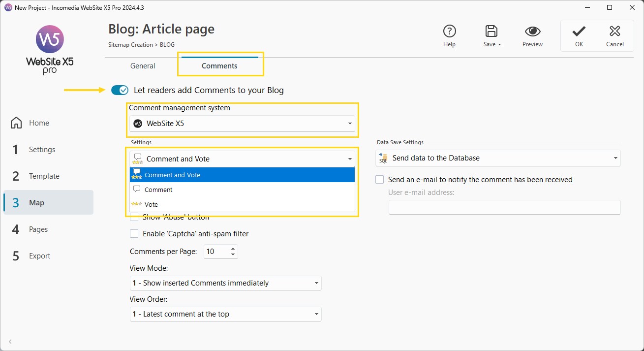Open step 4 Pages in sidebar
The width and height of the screenshot is (644, 351).
point(48,229)
